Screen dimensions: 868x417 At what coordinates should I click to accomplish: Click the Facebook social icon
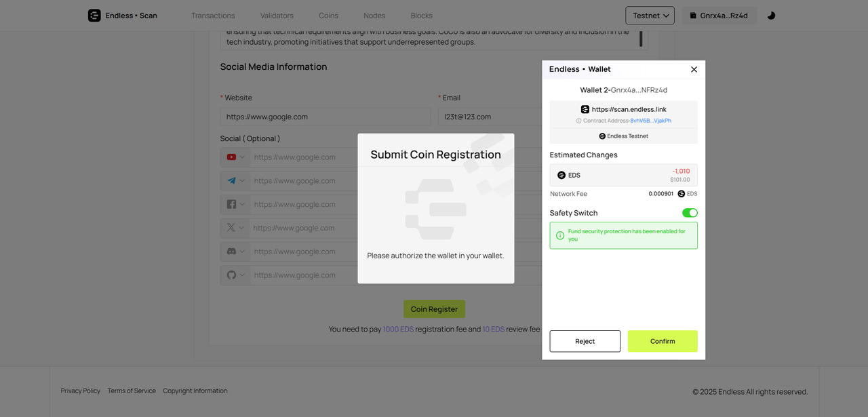[231, 205]
